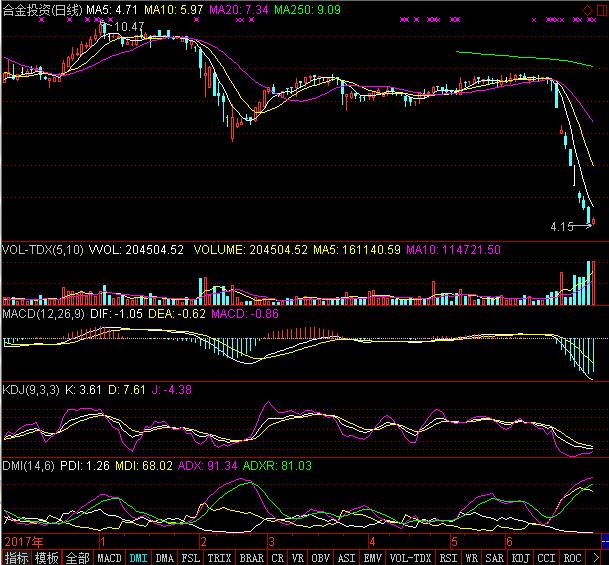Open the 模板 tab
This screenshot has width=609, height=565.
(47, 558)
